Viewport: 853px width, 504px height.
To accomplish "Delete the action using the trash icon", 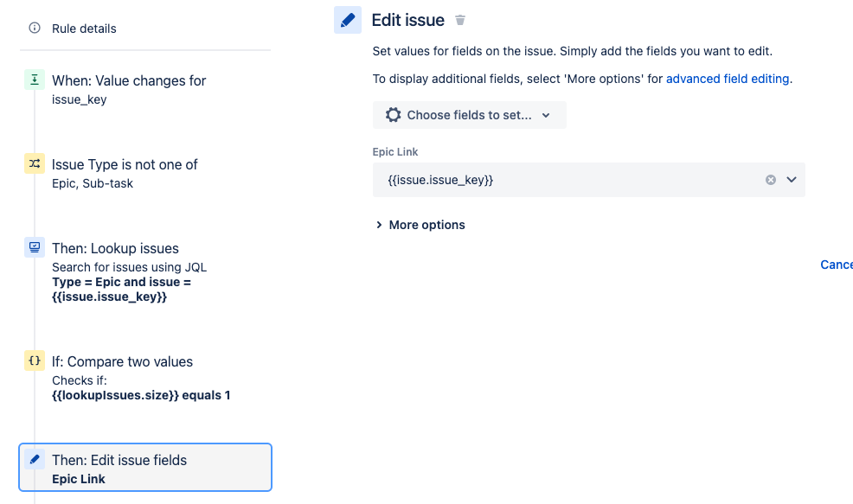I will (460, 20).
